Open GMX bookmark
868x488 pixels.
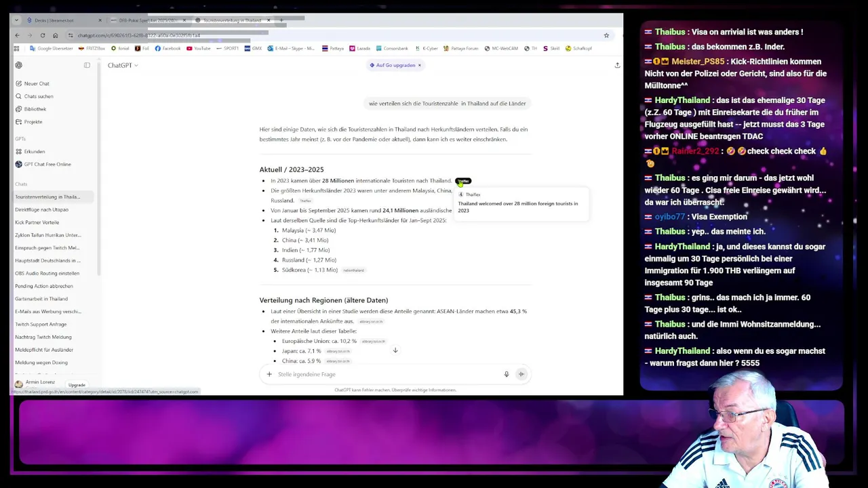click(253, 48)
